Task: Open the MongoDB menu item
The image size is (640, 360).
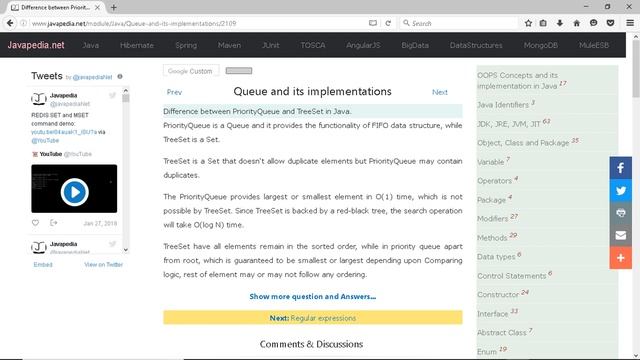Action: (x=541, y=45)
